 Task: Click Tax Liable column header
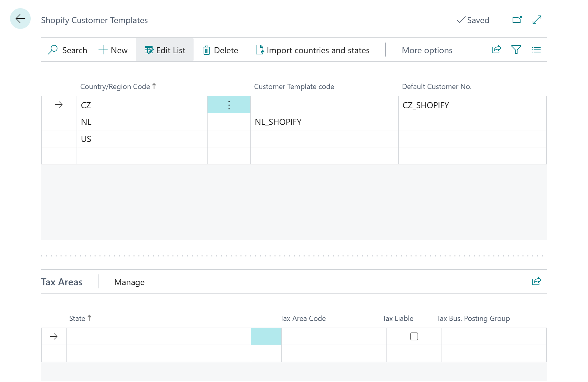398,318
